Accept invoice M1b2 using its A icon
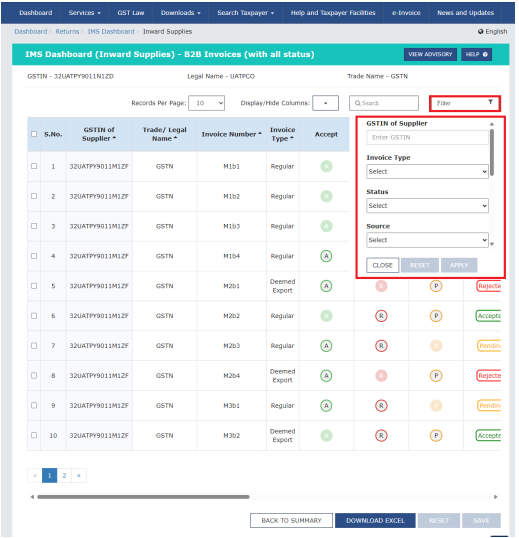Image resolution: width=519 pixels, height=538 pixels. tap(326, 196)
